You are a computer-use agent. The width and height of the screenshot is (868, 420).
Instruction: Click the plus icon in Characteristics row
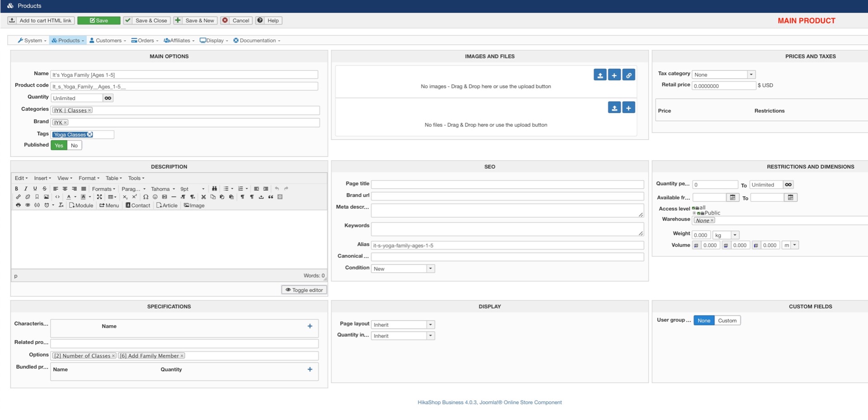click(310, 326)
